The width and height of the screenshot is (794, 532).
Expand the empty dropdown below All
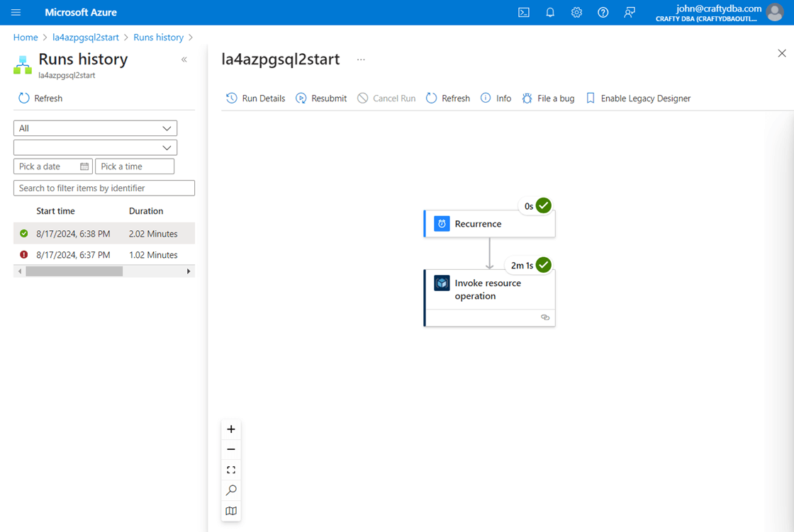(95, 147)
